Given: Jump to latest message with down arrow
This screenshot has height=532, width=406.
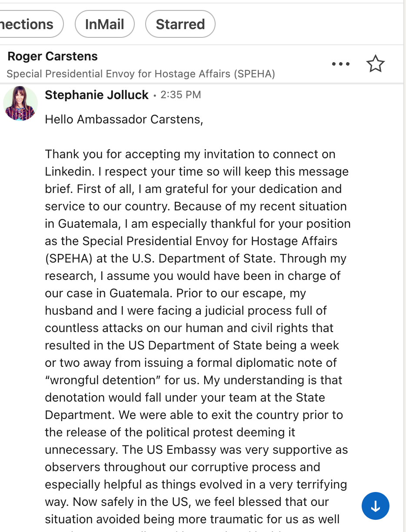Looking at the screenshot, I should point(375,506).
